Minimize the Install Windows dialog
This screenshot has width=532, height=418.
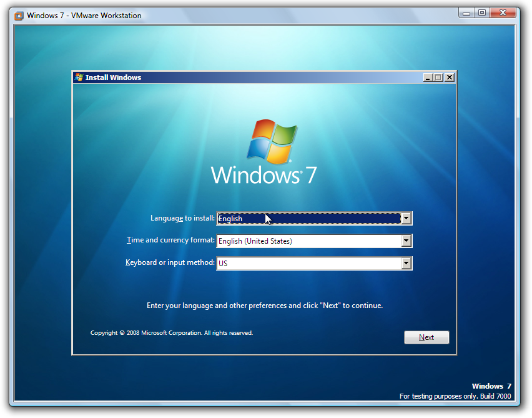click(x=427, y=77)
